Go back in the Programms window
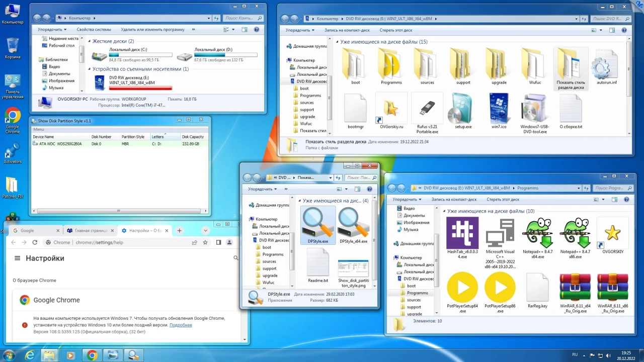 point(393,188)
